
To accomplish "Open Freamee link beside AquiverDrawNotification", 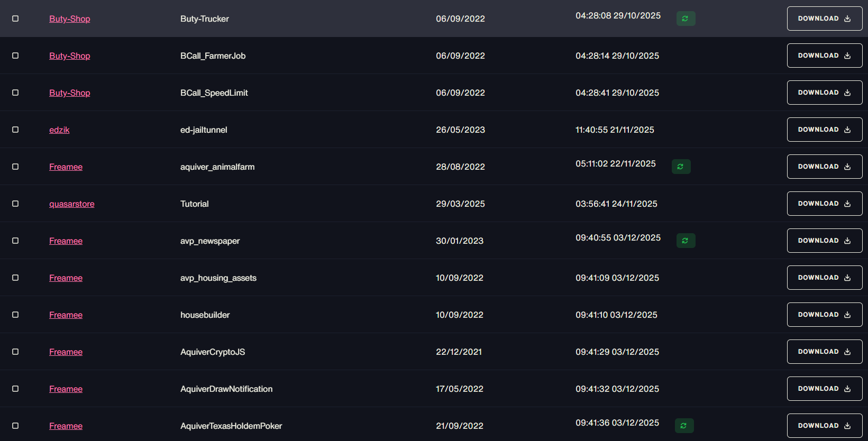I will click(x=66, y=389).
